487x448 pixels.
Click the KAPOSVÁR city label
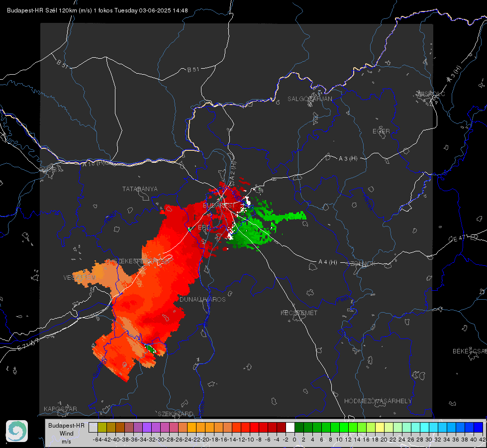click(60, 409)
